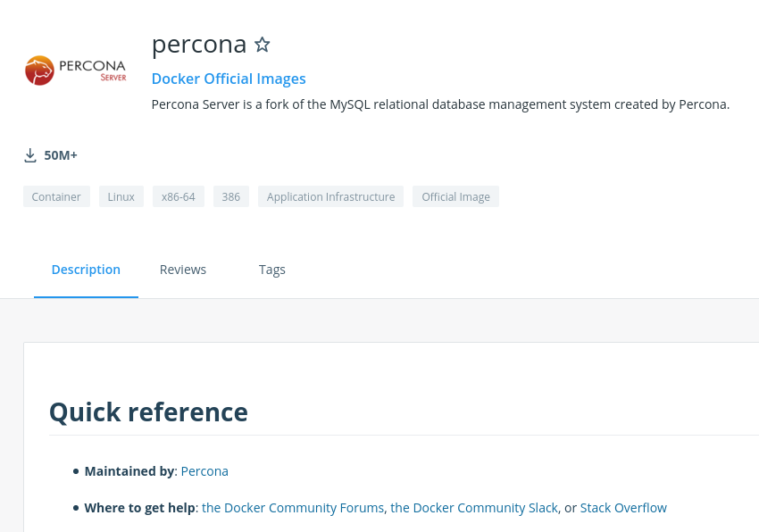
Task: Click the x86-64 architecture chip
Action: (x=179, y=196)
